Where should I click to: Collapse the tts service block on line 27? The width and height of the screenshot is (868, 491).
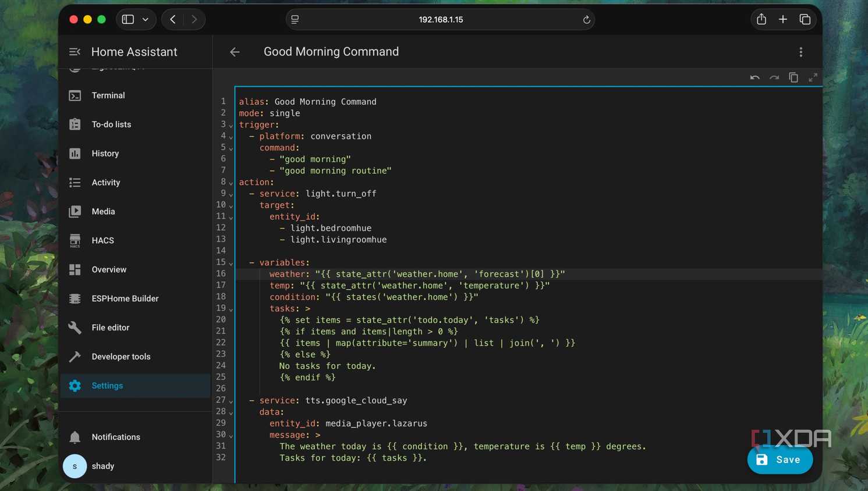click(231, 401)
